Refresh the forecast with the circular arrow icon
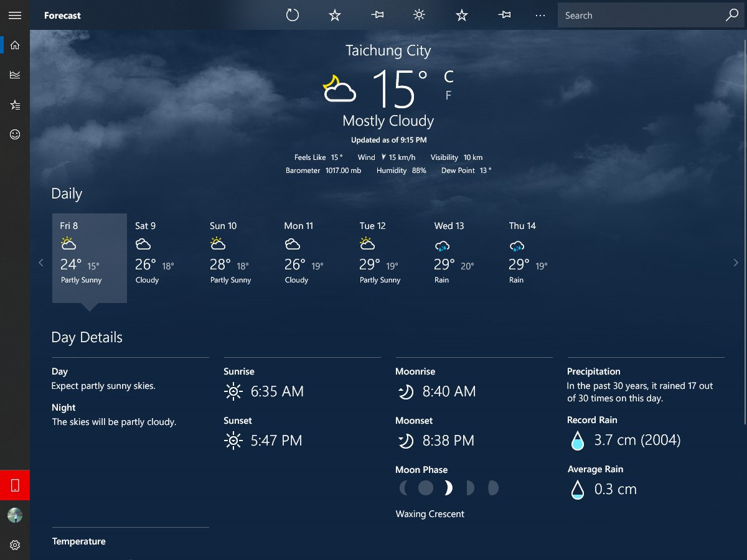747x560 pixels. click(293, 15)
